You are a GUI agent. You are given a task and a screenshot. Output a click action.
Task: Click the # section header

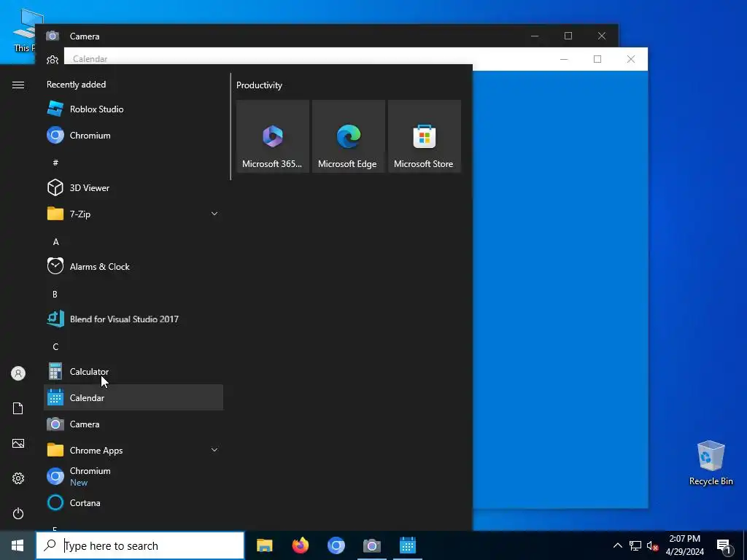point(55,163)
